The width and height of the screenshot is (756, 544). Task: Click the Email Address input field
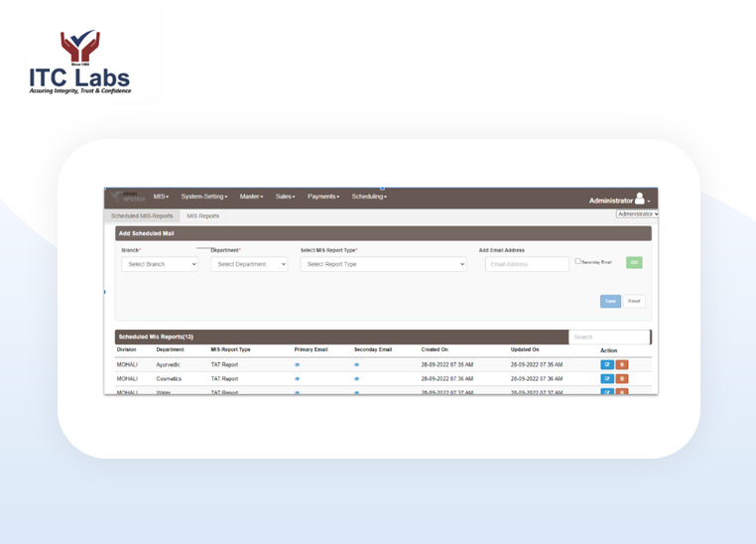[527, 265]
